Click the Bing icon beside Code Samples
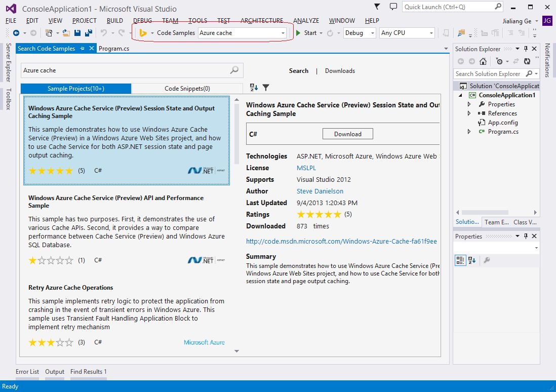The height and width of the screenshot is (392, 556). tap(143, 33)
